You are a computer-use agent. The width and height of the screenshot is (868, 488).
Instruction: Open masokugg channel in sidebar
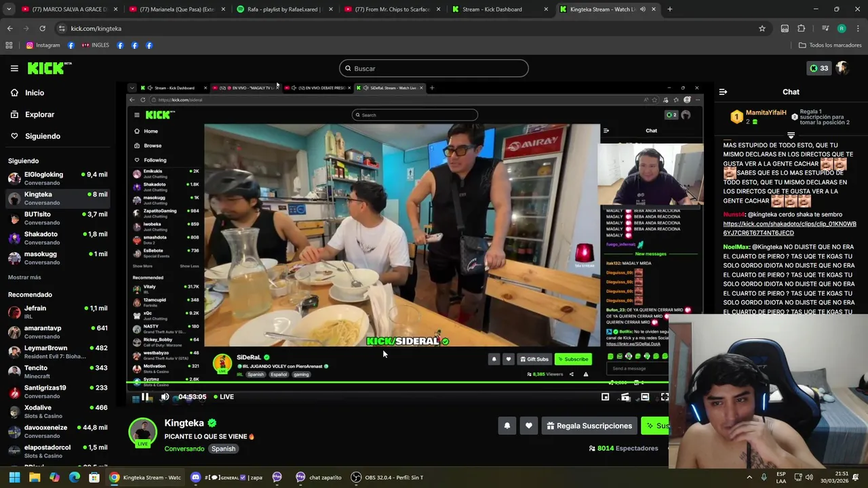click(x=58, y=258)
